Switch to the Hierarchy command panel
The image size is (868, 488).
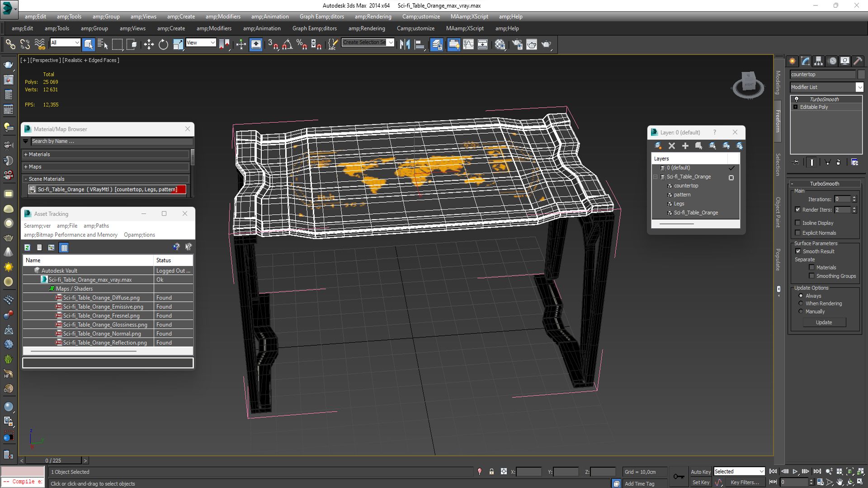pos(819,61)
